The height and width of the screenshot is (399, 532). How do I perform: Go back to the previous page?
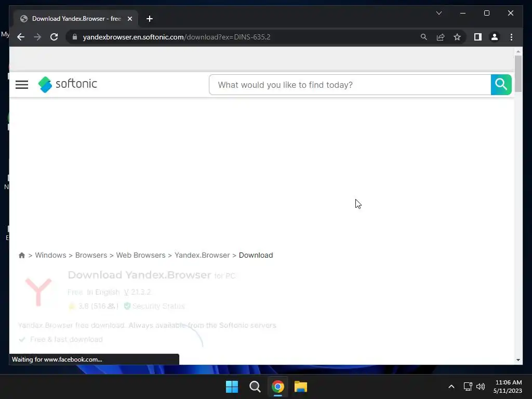pyautogui.click(x=21, y=37)
